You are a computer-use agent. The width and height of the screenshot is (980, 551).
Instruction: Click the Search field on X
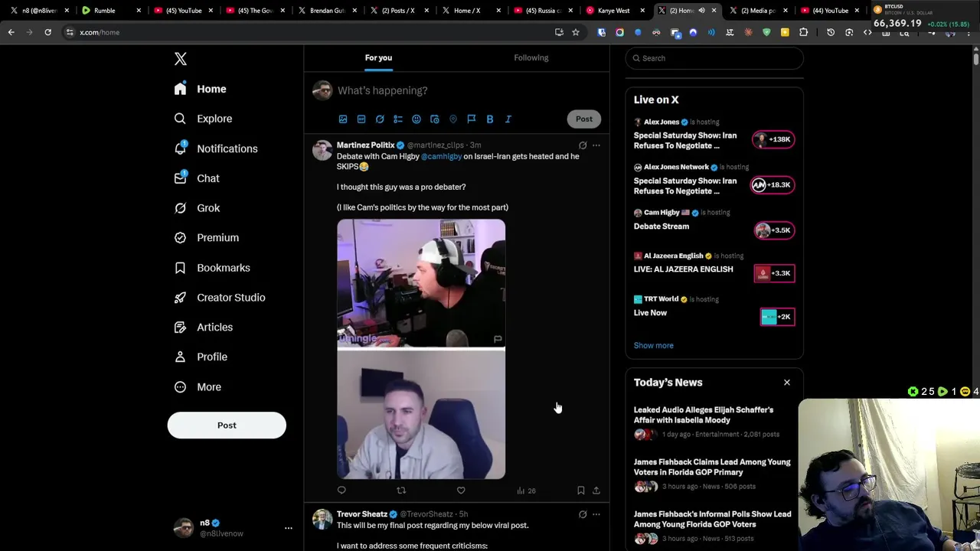[x=714, y=58]
